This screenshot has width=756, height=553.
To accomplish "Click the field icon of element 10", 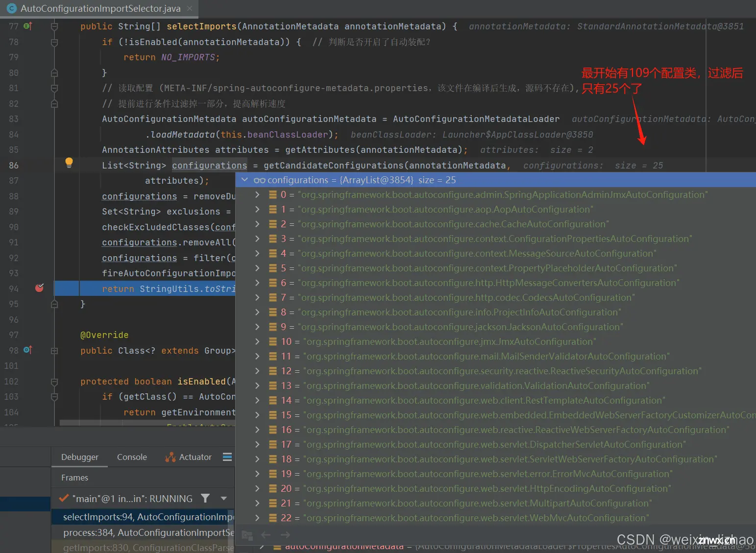I will 273,341.
